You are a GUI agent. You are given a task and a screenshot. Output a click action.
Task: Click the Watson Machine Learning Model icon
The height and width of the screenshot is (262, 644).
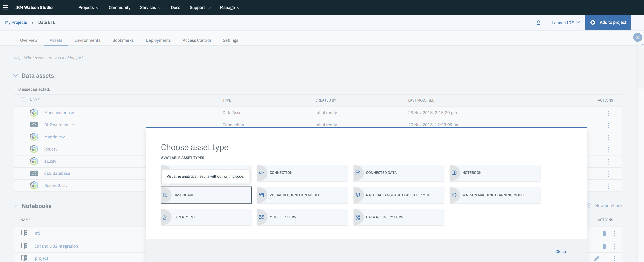tap(454, 195)
